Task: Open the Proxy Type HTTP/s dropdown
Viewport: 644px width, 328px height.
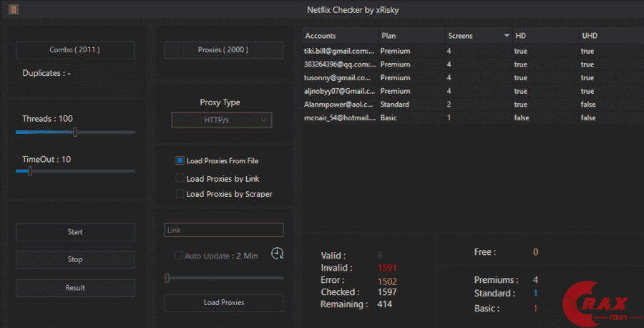Action: [222, 121]
